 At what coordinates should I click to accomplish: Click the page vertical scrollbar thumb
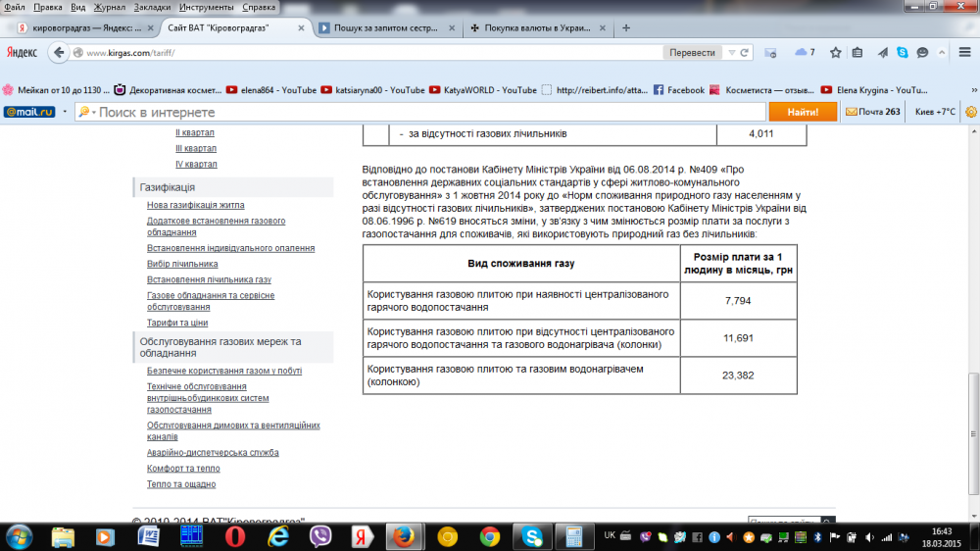[x=973, y=432]
